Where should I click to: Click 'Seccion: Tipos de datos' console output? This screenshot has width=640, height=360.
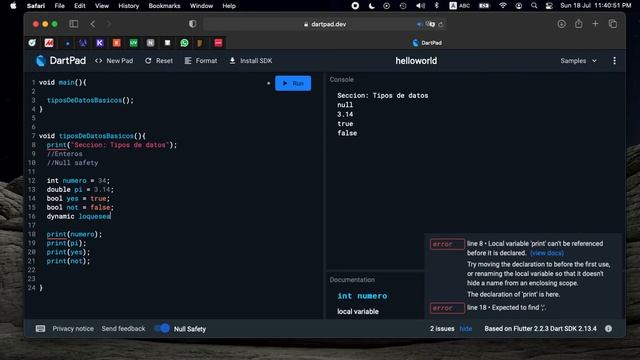[382, 96]
